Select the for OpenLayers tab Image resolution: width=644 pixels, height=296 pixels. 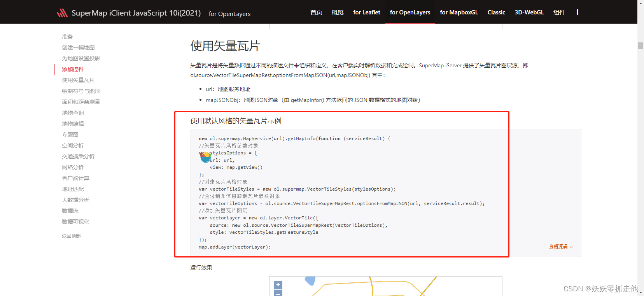pyautogui.click(x=410, y=12)
